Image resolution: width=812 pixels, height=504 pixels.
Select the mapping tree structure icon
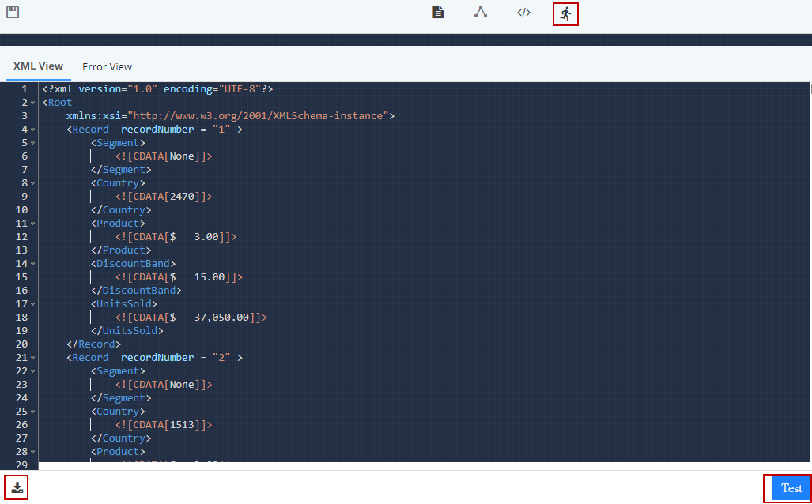(480, 13)
